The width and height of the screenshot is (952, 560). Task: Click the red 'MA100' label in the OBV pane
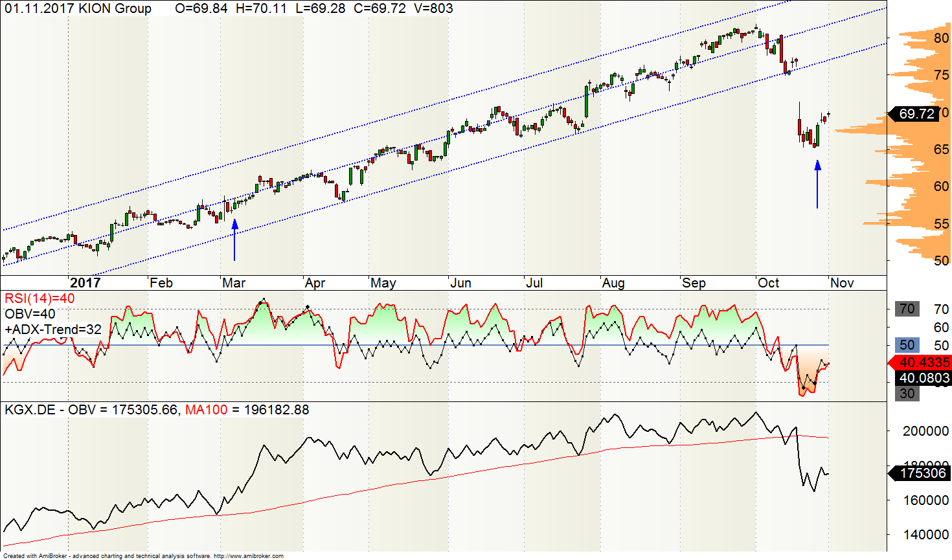[x=206, y=410]
